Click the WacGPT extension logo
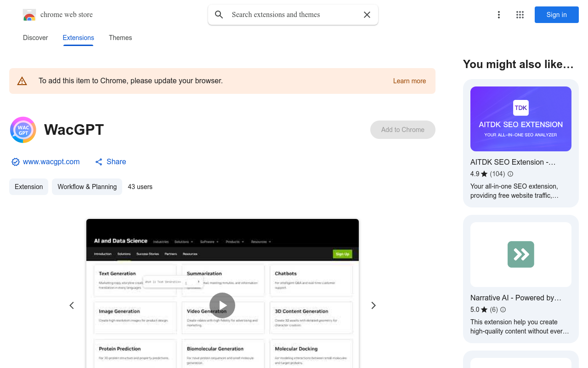The image size is (588, 368). pos(23,130)
